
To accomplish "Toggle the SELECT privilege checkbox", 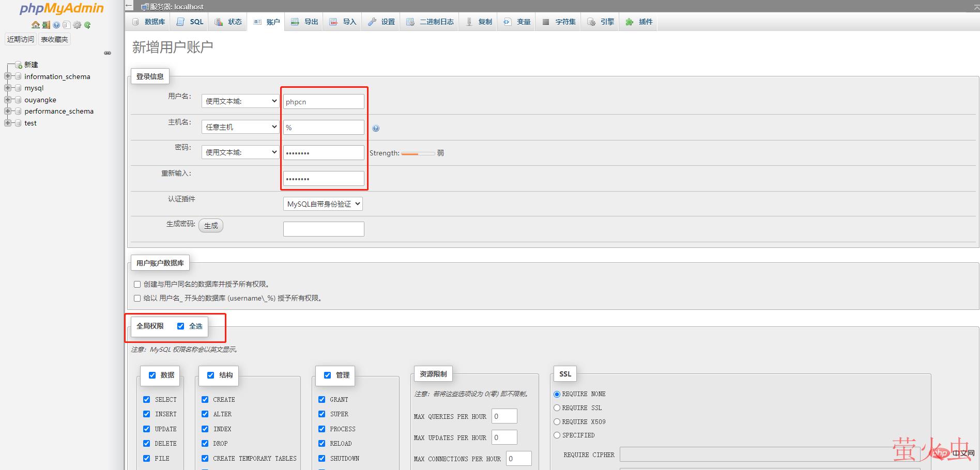I will [x=147, y=399].
